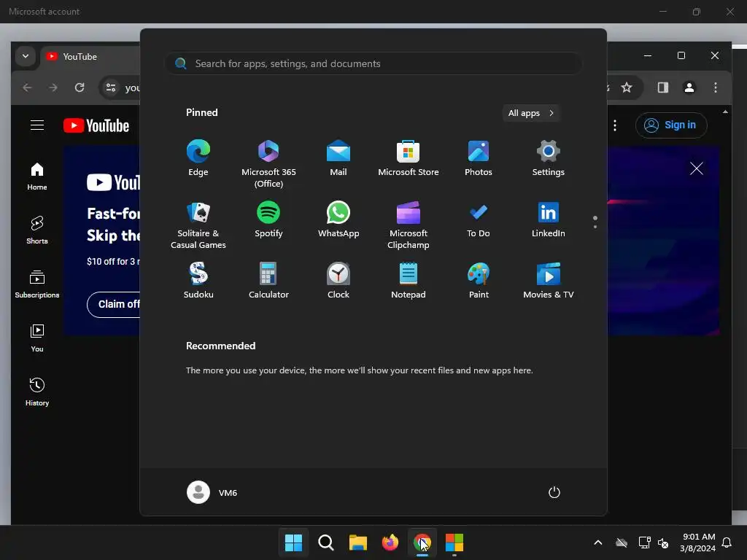Open History in YouTube sidebar

(x=37, y=392)
